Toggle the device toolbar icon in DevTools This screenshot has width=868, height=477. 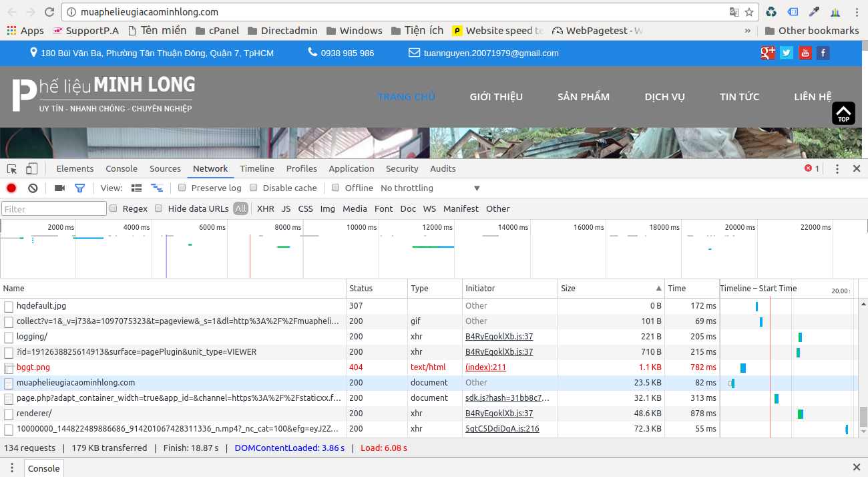point(32,169)
